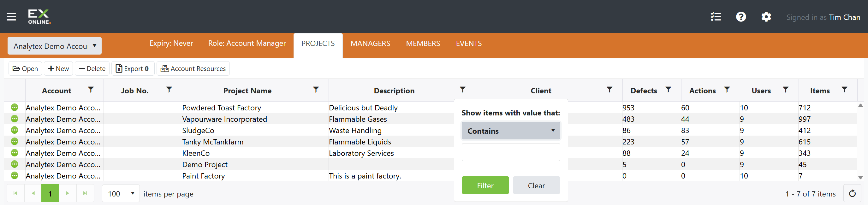Click the Delicious but Deadly description
The image size is (868, 205).
[363, 108]
